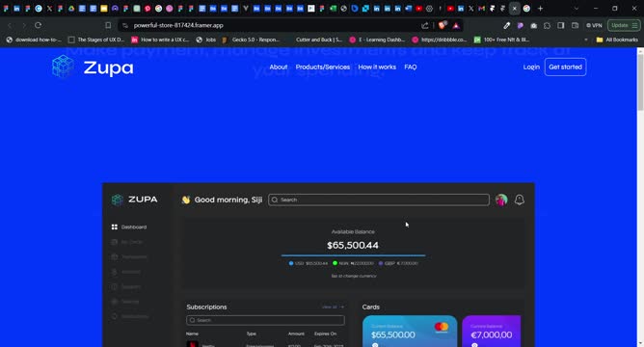Open the share icon in the address bar

click(425, 25)
